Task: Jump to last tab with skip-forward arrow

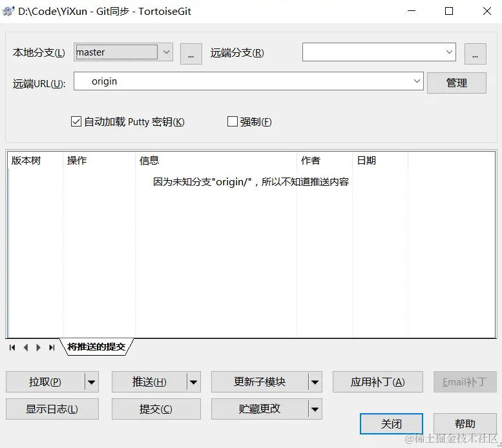Action: coord(52,347)
